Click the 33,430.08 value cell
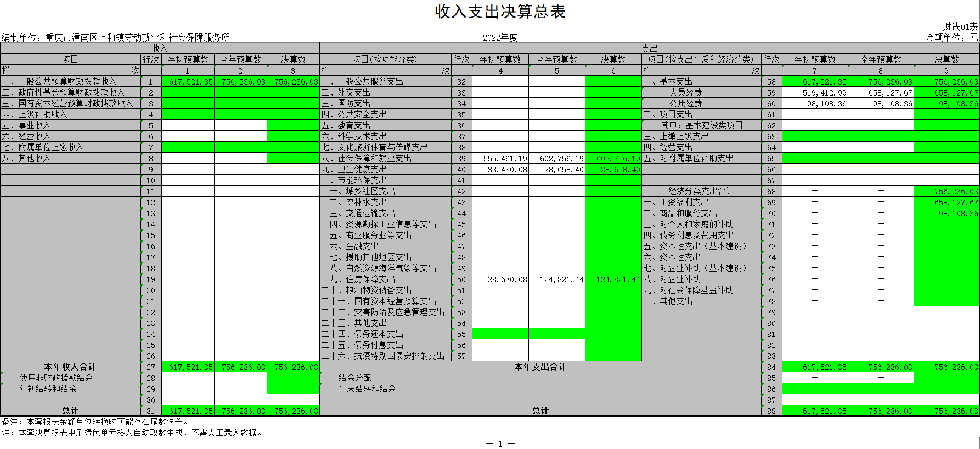Viewport: 980px width, 449px height. tap(500, 170)
